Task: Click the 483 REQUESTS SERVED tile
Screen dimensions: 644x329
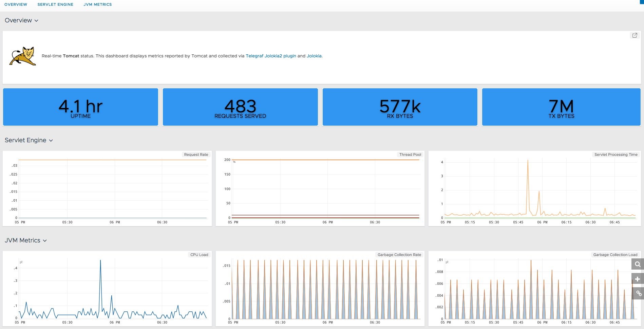Action: click(240, 107)
